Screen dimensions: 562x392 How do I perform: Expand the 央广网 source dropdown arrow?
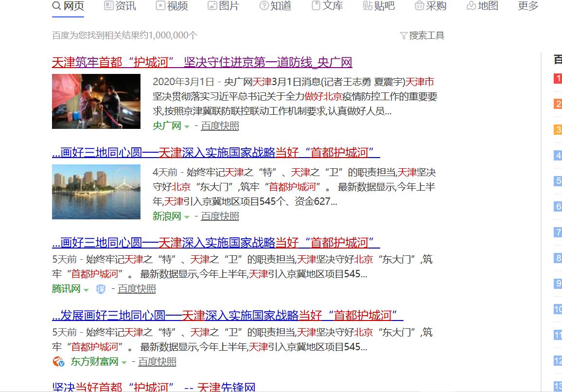[x=187, y=126]
